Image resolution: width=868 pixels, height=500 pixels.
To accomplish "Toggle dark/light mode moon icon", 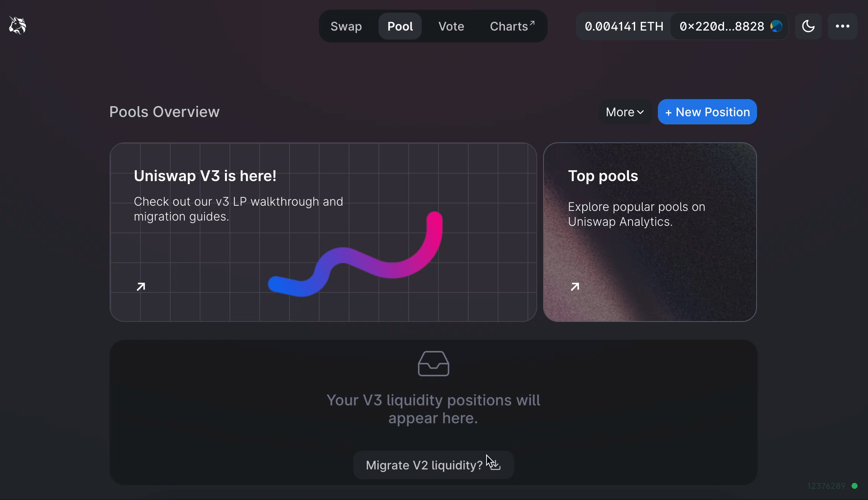I will tap(809, 26).
